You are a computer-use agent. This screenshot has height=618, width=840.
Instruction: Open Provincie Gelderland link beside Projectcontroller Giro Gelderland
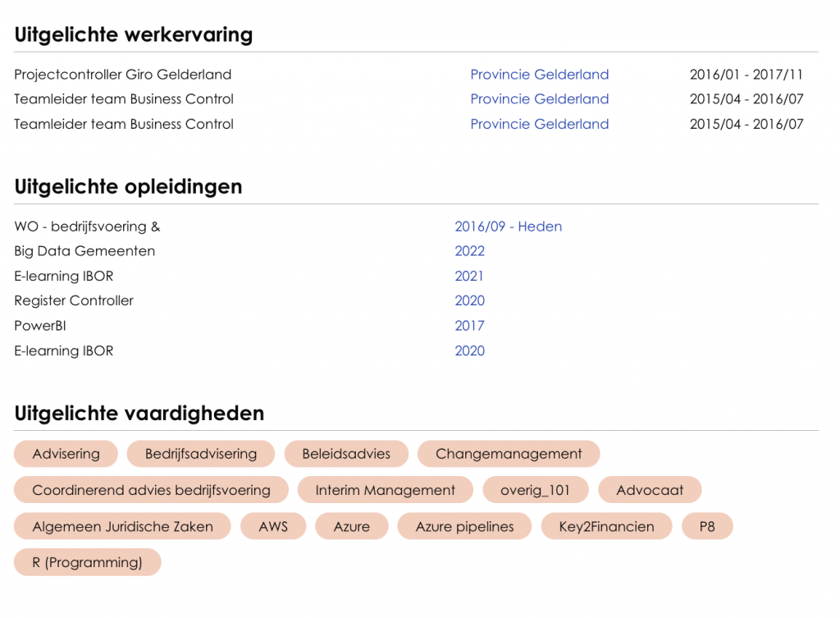click(x=539, y=75)
